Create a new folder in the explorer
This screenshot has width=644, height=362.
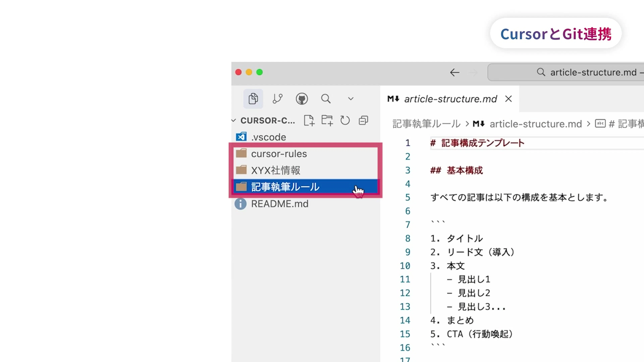click(x=327, y=120)
